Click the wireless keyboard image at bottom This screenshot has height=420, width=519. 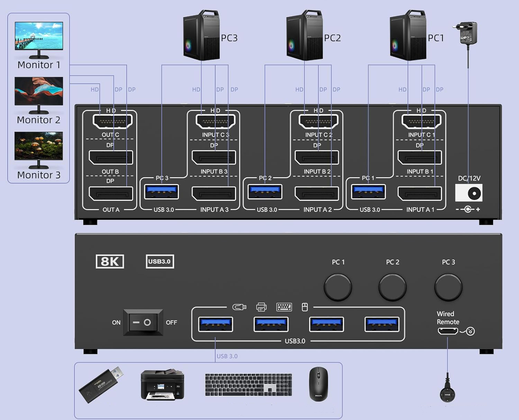pos(248,385)
